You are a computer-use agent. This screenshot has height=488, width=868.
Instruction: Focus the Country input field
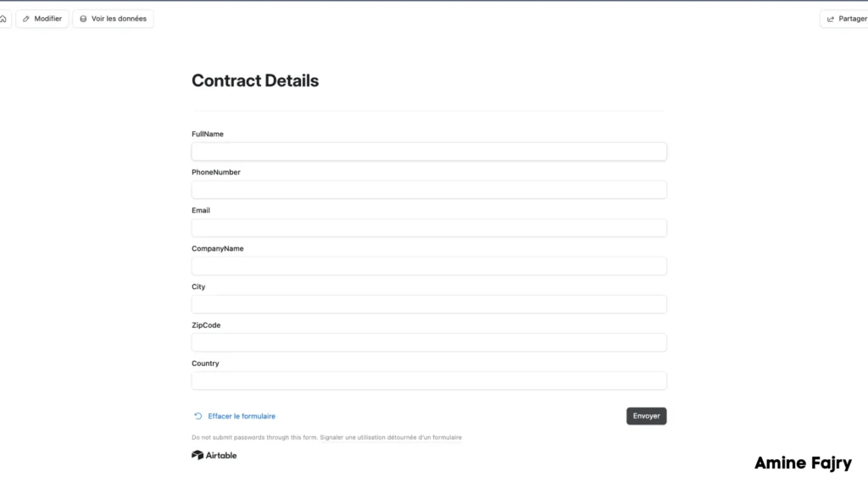click(x=429, y=380)
